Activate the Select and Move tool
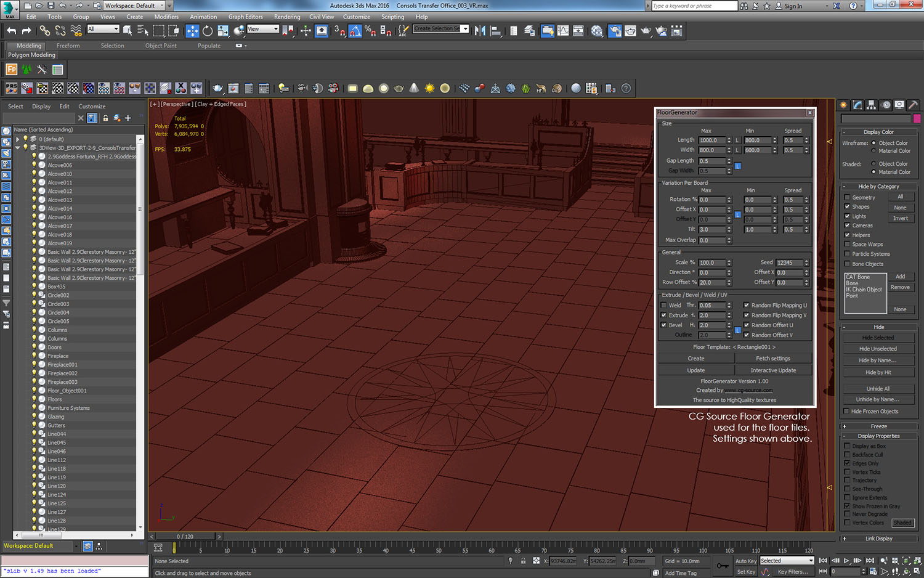924x578 pixels. [192, 31]
